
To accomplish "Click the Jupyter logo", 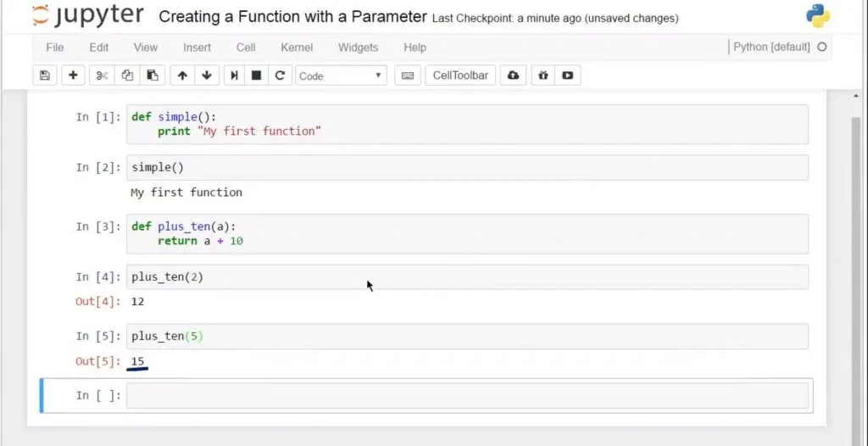I will tap(88, 16).
